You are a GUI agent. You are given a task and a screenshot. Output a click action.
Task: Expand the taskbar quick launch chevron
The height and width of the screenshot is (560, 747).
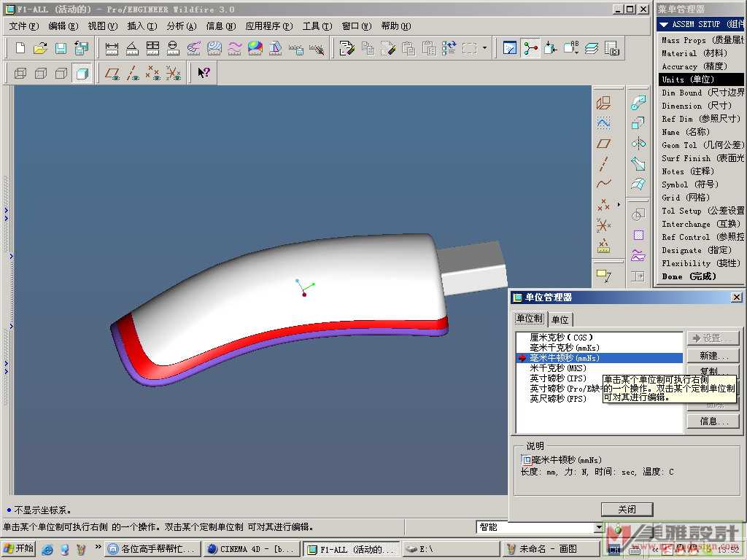click(98, 547)
